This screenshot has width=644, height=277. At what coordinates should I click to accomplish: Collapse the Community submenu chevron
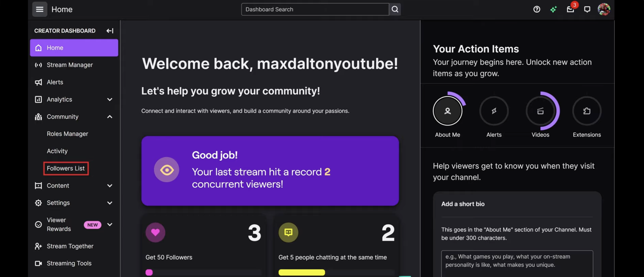tap(110, 117)
